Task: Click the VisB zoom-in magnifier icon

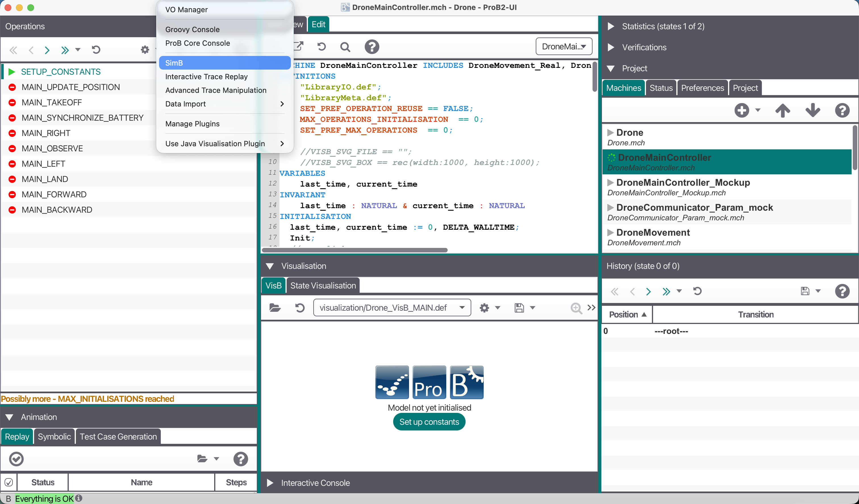Action: [x=576, y=308]
